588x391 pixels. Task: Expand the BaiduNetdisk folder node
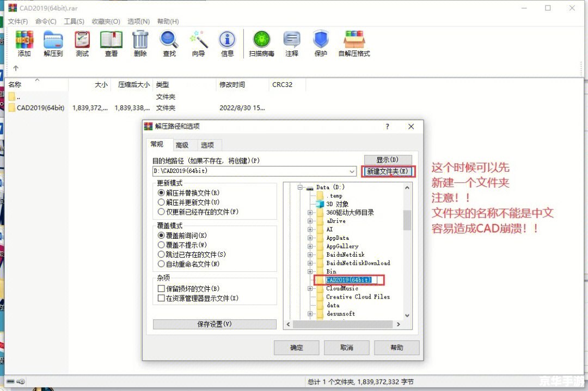310,255
